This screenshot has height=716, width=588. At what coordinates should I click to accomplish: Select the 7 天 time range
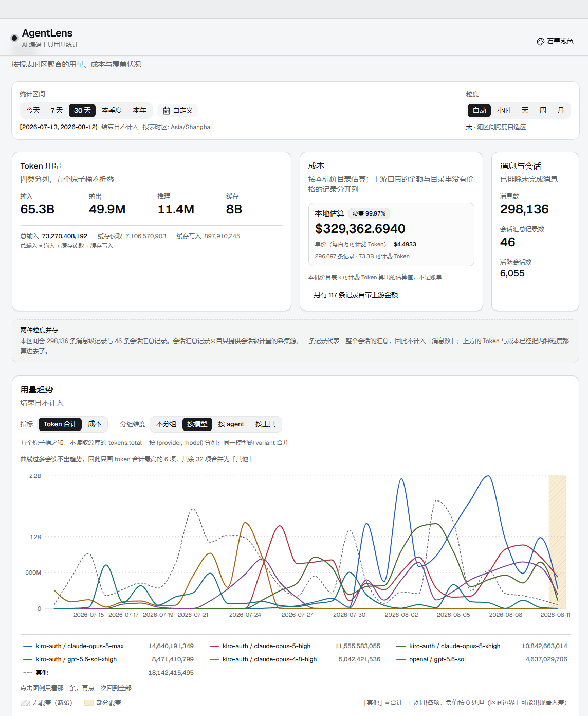(x=57, y=110)
